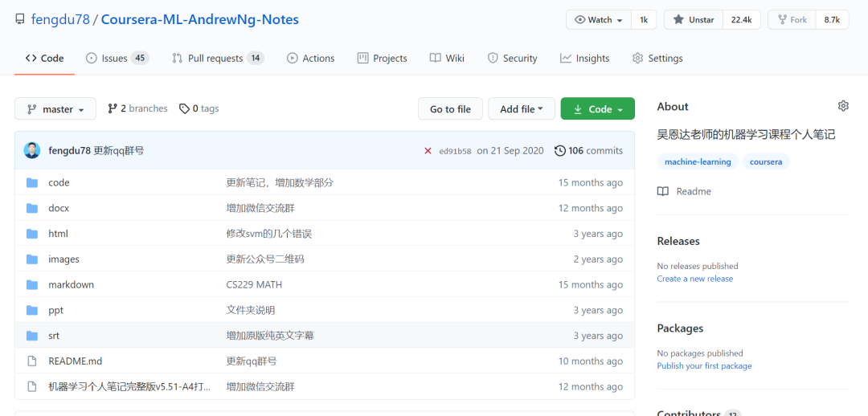Click the branch icon beside 2 branches
Viewport: 868px width, 416px height.
pos(113,108)
